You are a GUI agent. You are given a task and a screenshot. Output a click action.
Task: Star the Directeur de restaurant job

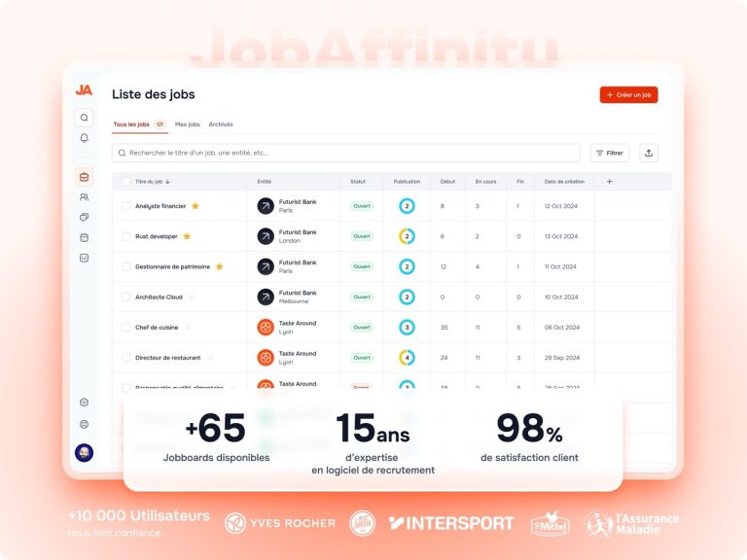[210, 358]
